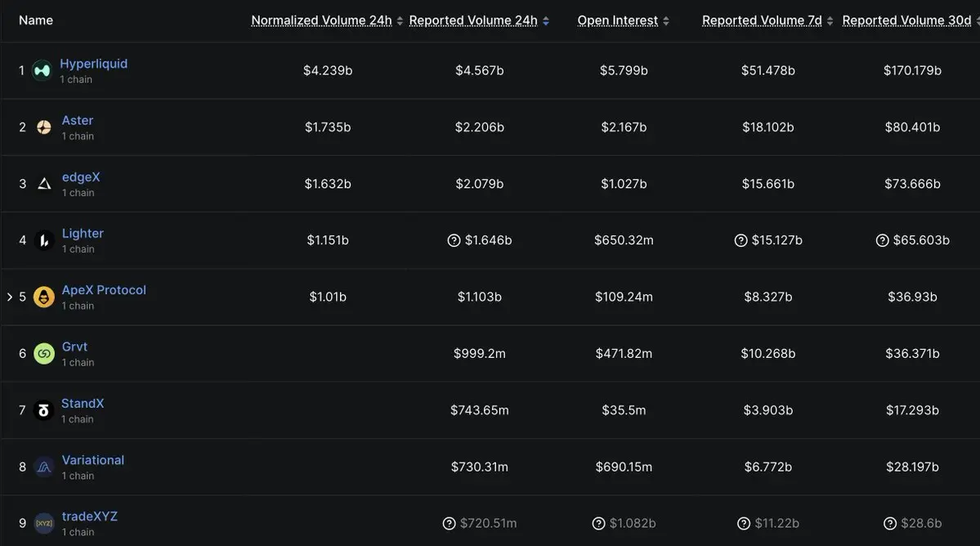980x546 pixels.
Task: Sort table by Open Interest header
Action: click(x=617, y=20)
